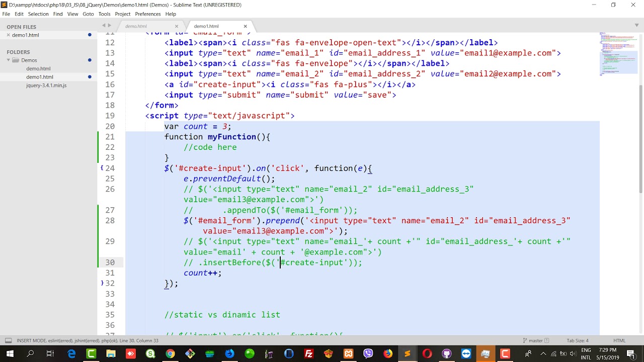The width and height of the screenshot is (644, 362).
Task: Open Windows taskbar search
Action: [30, 354]
